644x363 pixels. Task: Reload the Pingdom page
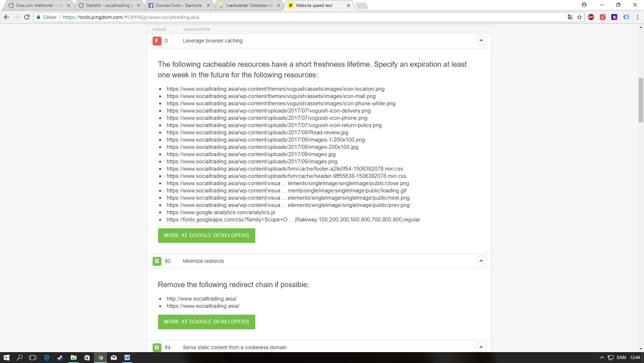click(27, 17)
